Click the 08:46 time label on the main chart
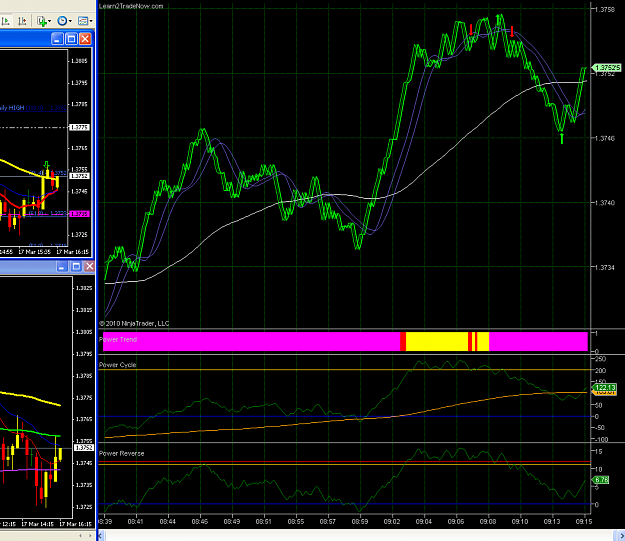Image resolution: width=625 pixels, height=541 pixels. tap(200, 521)
